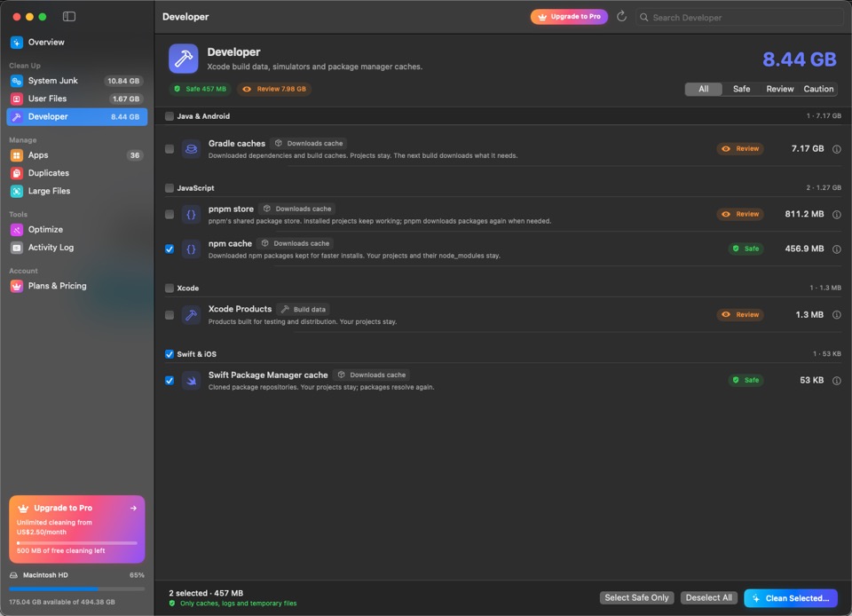The image size is (852, 616).
Task: Click the pnpm store braces icon
Action: tap(192, 215)
